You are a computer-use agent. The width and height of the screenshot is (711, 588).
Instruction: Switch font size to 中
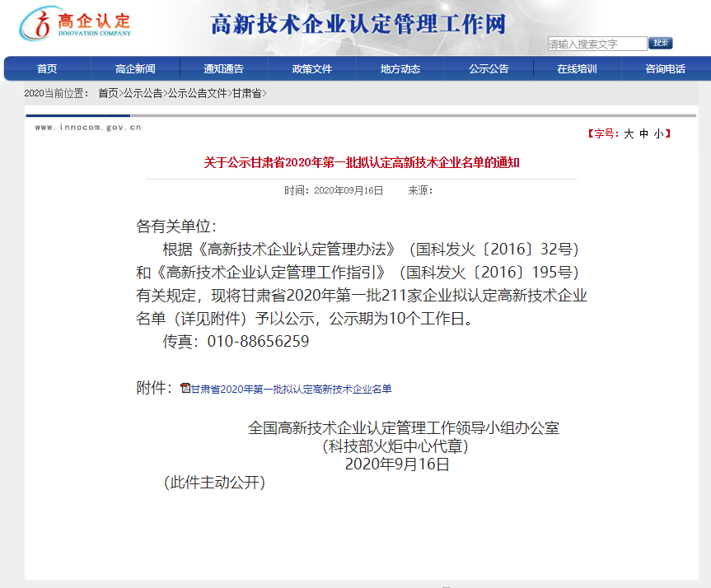(643, 133)
